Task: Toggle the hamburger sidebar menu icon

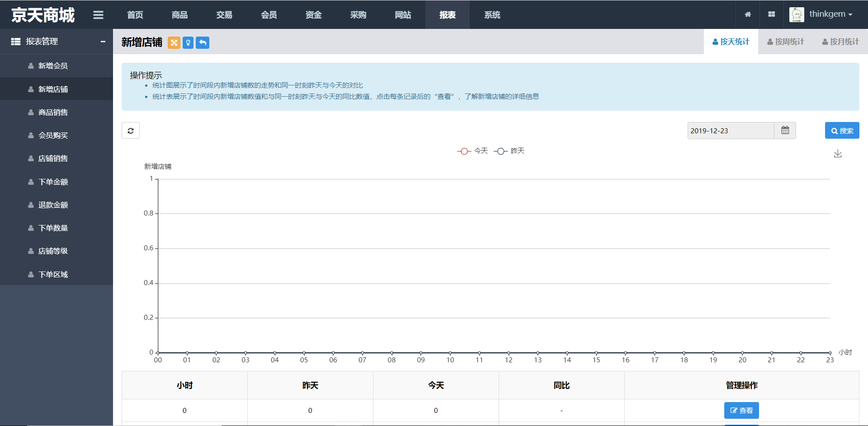Action: tap(98, 15)
